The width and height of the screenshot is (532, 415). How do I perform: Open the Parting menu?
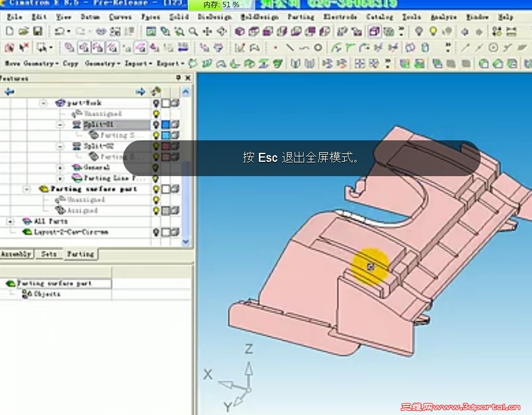click(301, 17)
